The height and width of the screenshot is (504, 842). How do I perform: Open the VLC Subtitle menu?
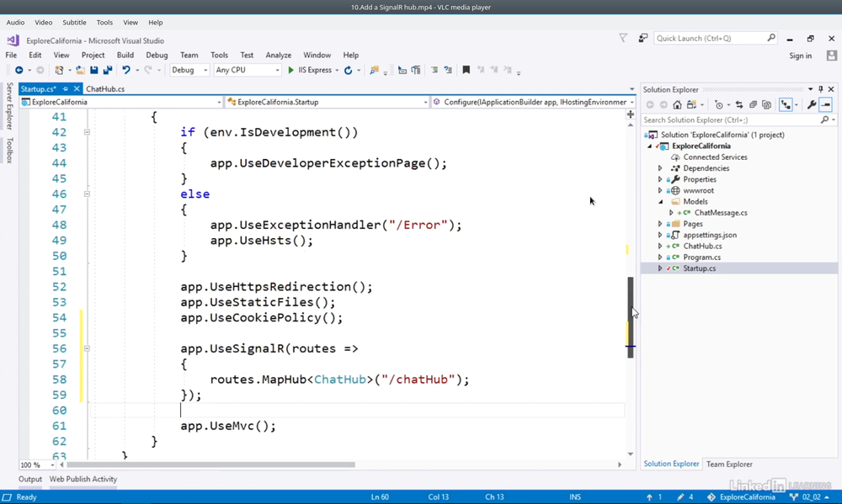(x=74, y=23)
